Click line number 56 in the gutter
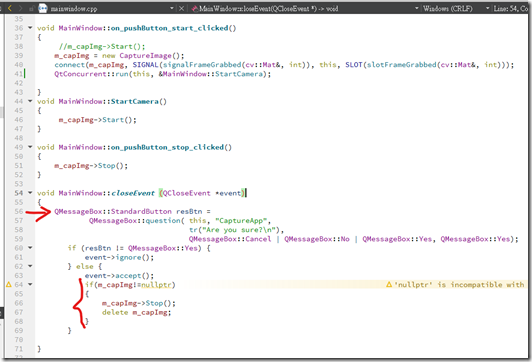 tap(19, 211)
